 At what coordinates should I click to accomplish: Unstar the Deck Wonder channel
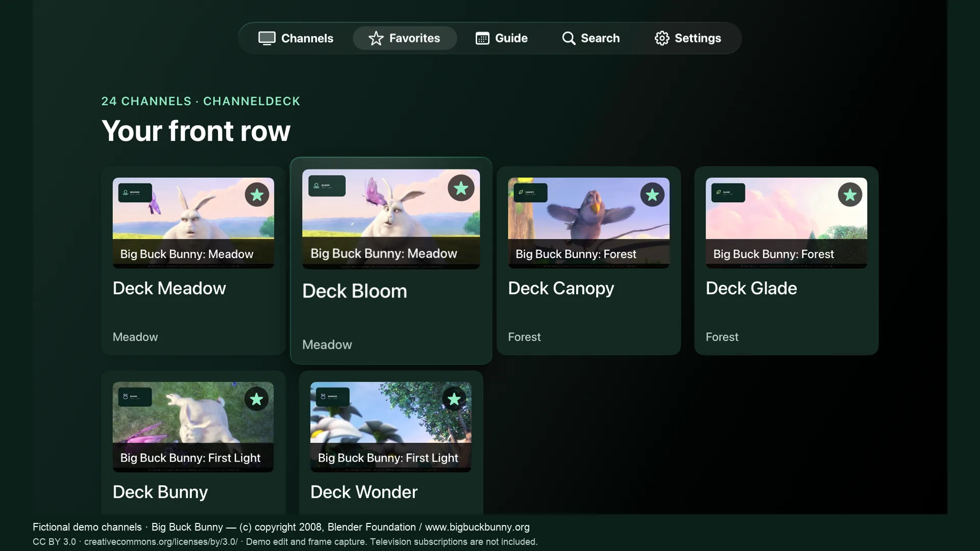tap(454, 398)
